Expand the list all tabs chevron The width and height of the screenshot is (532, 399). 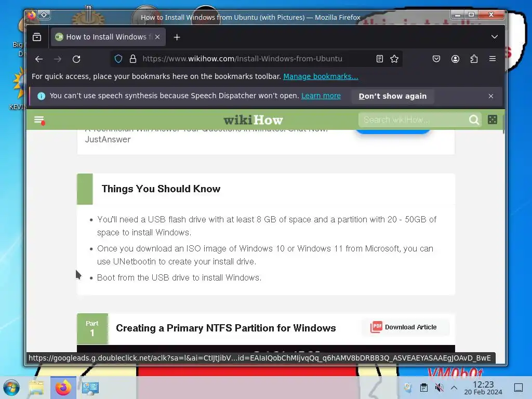(495, 37)
